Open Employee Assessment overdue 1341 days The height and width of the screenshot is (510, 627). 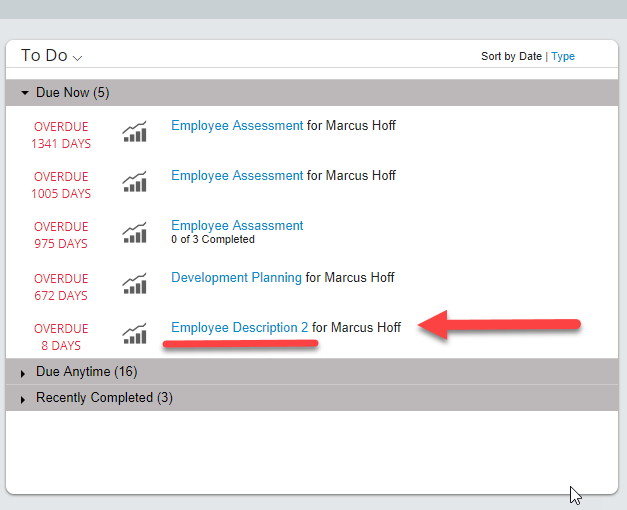(x=237, y=126)
